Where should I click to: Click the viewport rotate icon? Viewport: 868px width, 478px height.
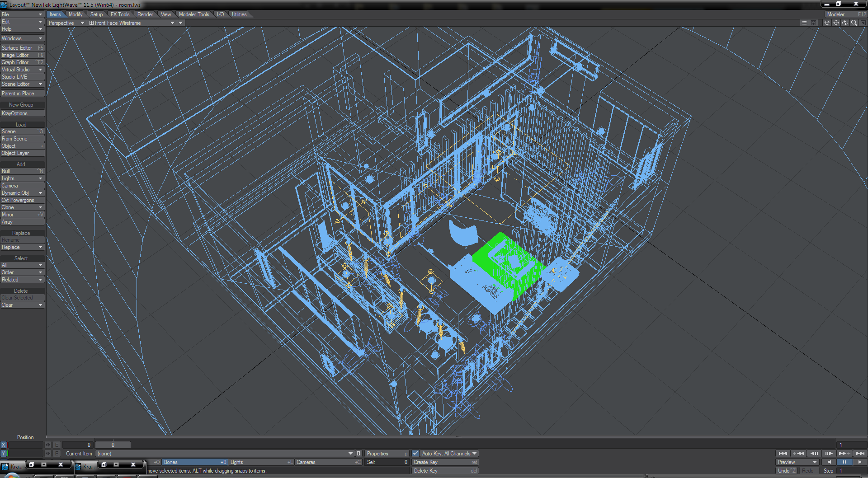pyautogui.click(x=845, y=23)
